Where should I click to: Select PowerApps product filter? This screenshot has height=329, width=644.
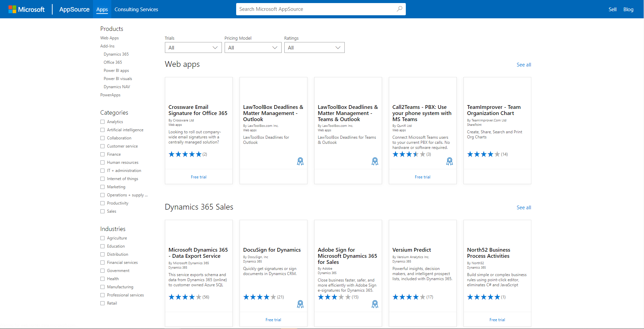(x=110, y=95)
